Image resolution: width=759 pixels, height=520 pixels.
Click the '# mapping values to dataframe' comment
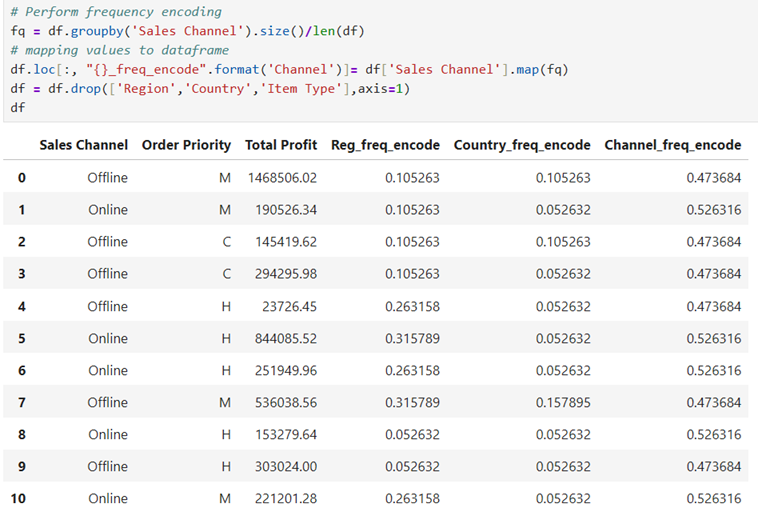click(x=120, y=50)
